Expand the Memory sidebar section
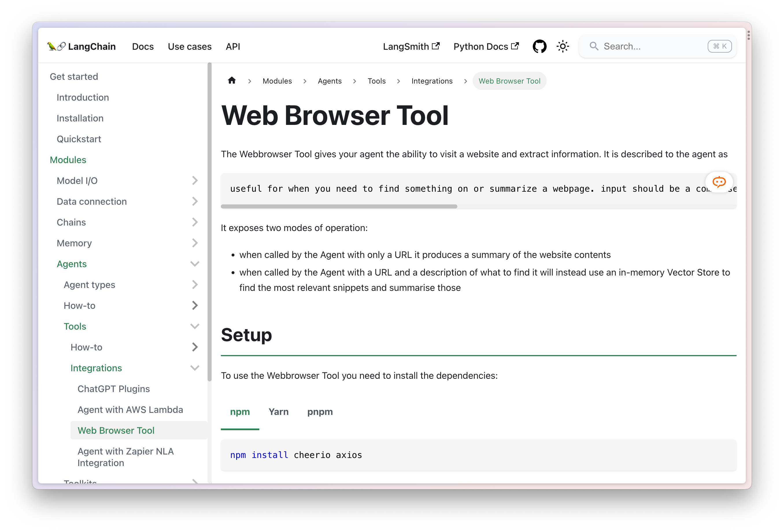Screen dimensions: 784x532 (x=195, y=243)
